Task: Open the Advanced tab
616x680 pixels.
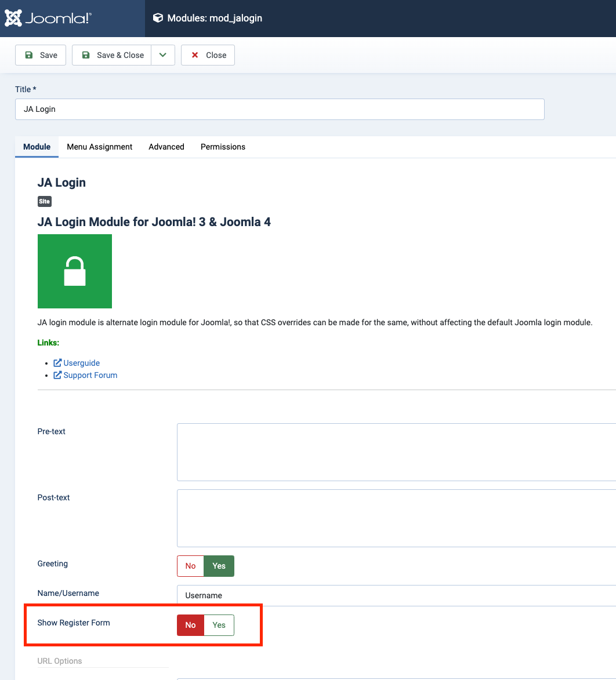Action: point(166,147)
